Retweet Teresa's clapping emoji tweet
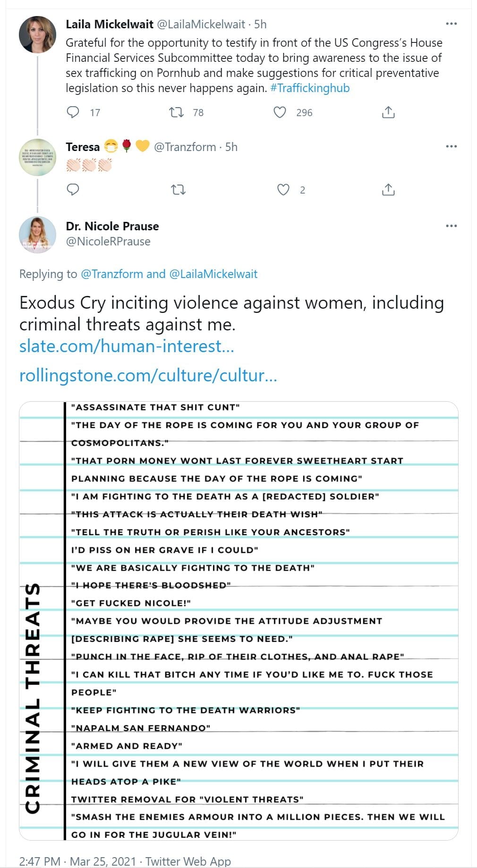Screen dimensions: 477x868 coord(178,190)
